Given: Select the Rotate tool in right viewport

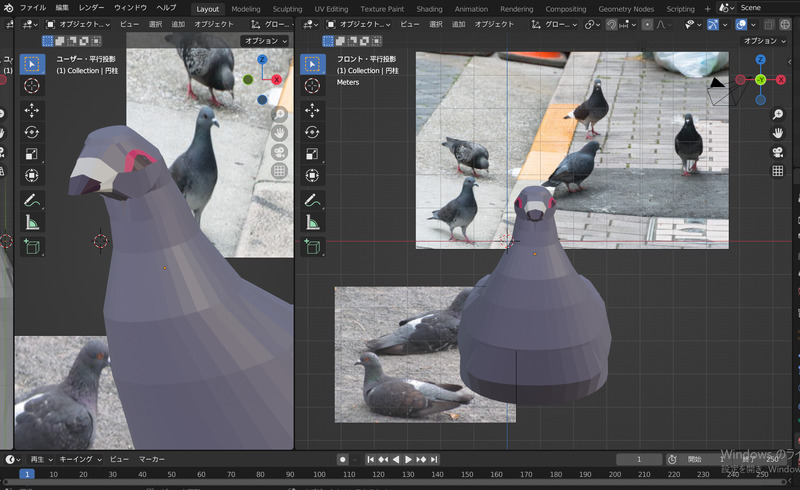Looking at the screenshot, I should click(313, 132).
